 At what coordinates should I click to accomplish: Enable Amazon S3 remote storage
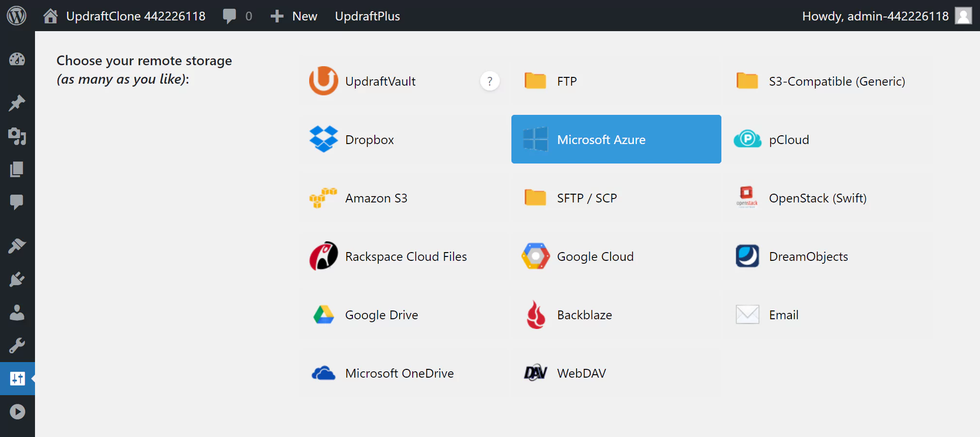pos(376,198)
